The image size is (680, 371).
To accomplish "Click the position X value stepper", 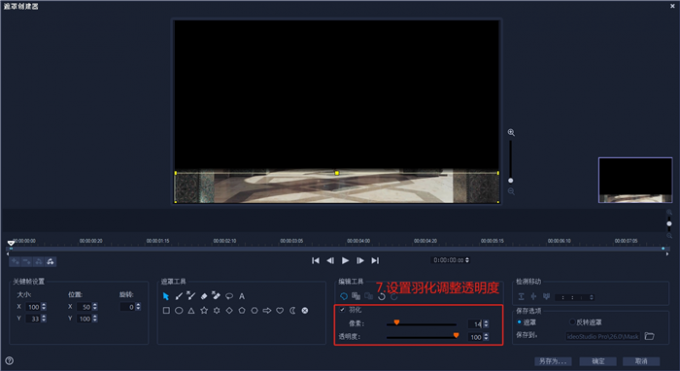I will [x=95, y=307].
